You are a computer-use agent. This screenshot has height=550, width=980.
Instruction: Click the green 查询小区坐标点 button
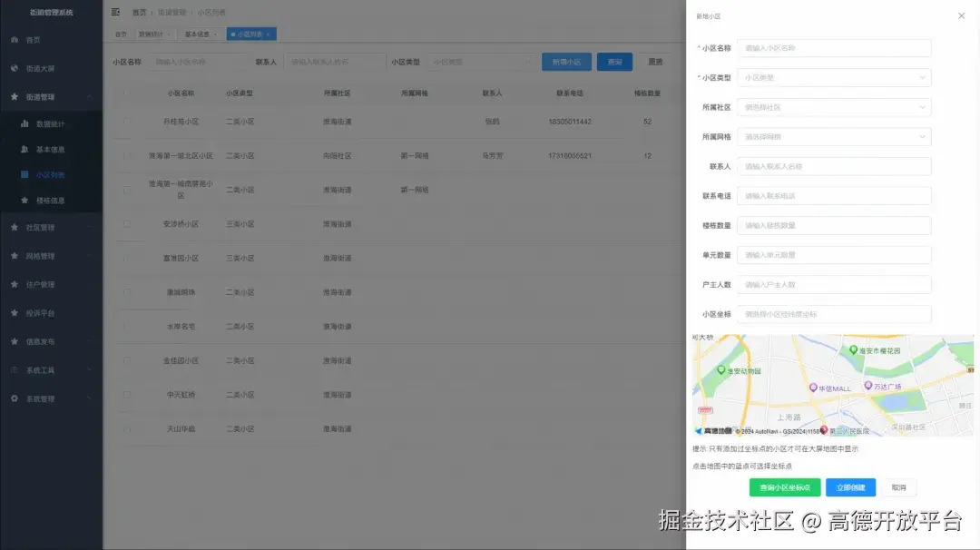(x=787, y=487)
